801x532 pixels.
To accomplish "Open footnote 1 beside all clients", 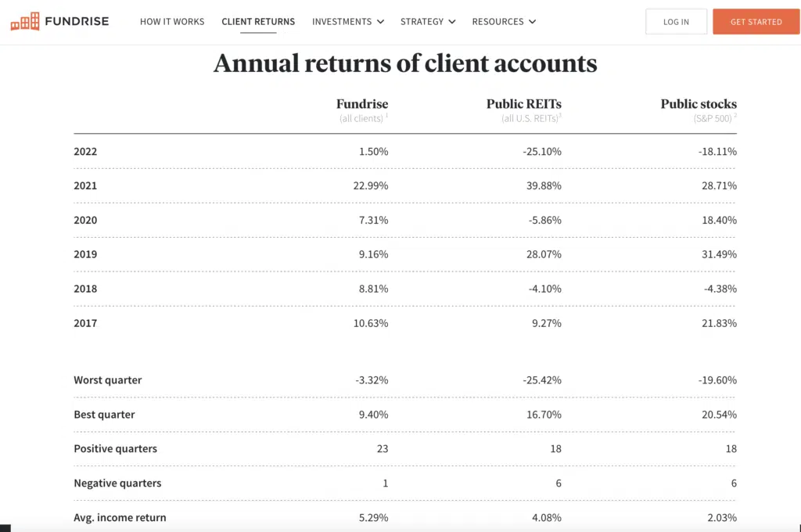I will (386, 117).
